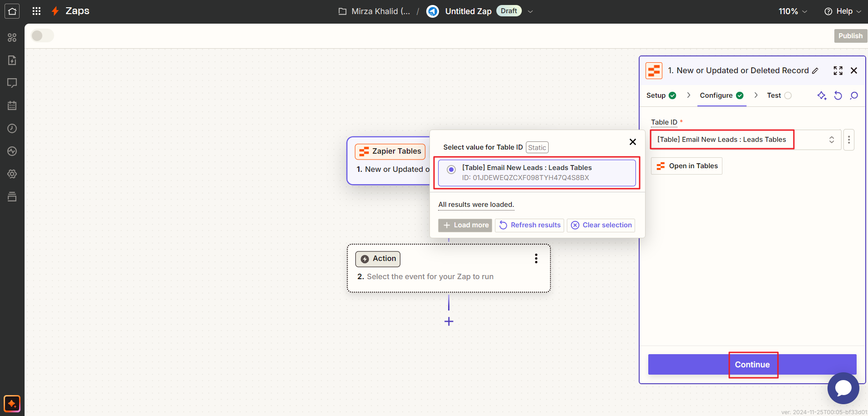The width and height of the screenshot is (868, 416).
Task: Open Zap history clock icon in sidebar
Action: [x=12, y=129]
